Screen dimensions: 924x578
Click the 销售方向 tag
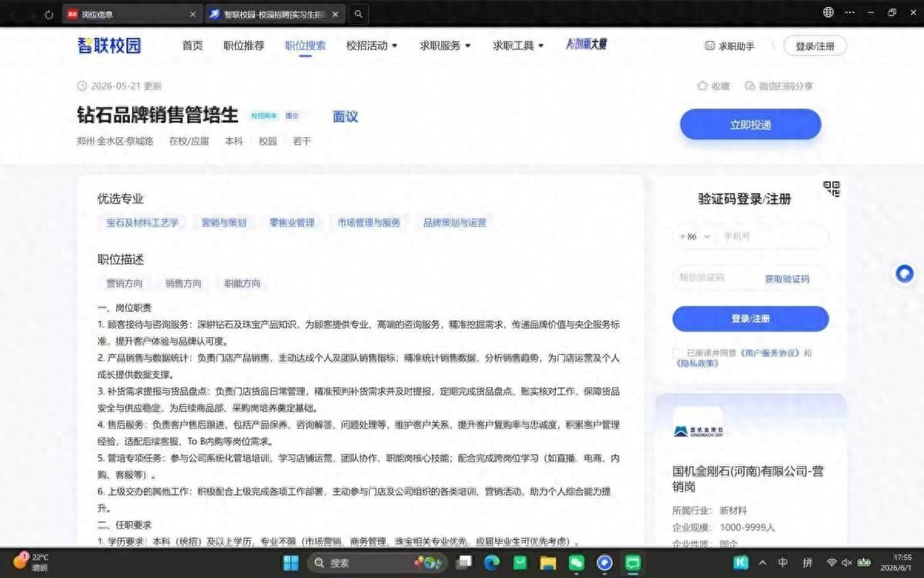tap(183, 284)
